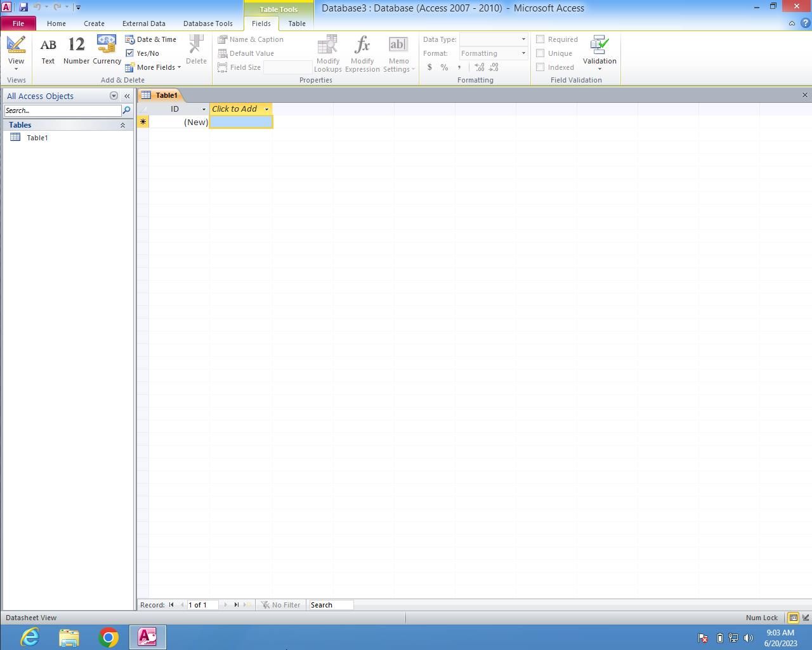Add a Number field from ribbon
Image resolution: width=812 pixels, height=650 pixels.
[x=76, y=51]
